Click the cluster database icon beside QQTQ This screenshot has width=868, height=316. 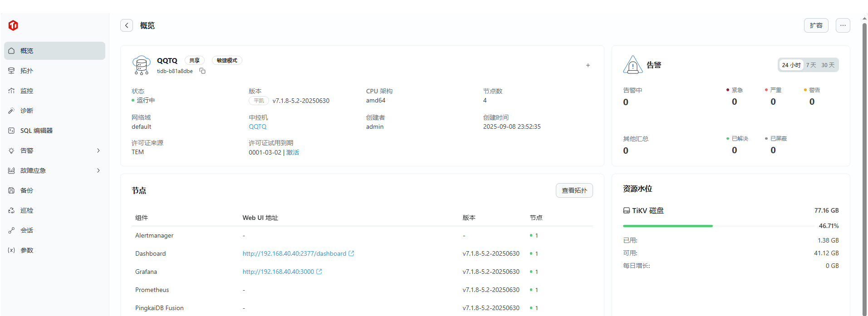(142, 65)
